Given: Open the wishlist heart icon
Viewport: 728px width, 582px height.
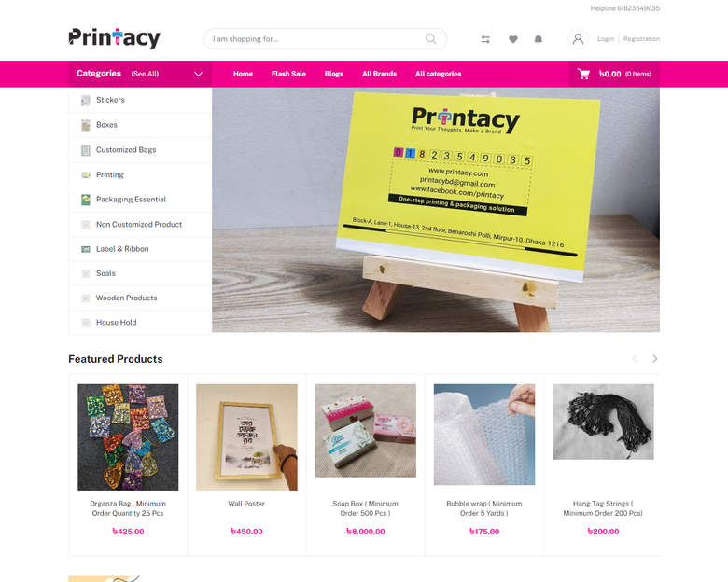Looking at the screenshot, I should [512, 39].
